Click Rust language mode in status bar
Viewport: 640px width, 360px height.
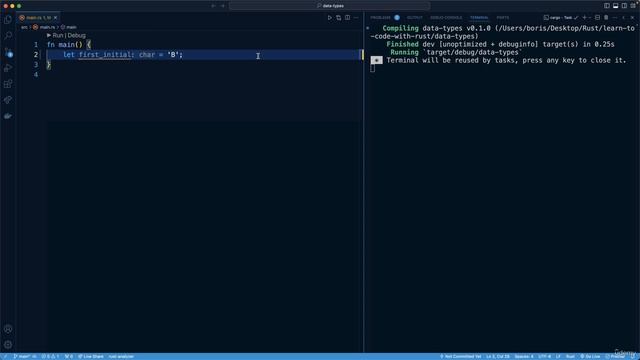coord(570,356)
